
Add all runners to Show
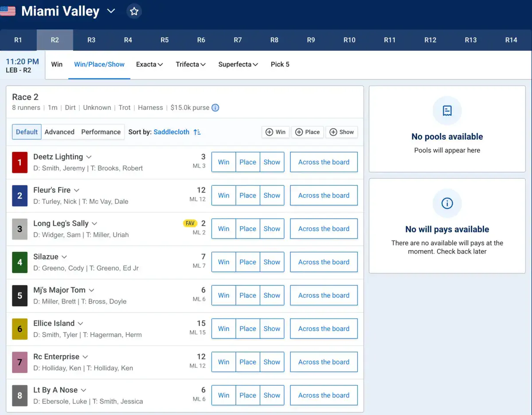coord(341,132)
